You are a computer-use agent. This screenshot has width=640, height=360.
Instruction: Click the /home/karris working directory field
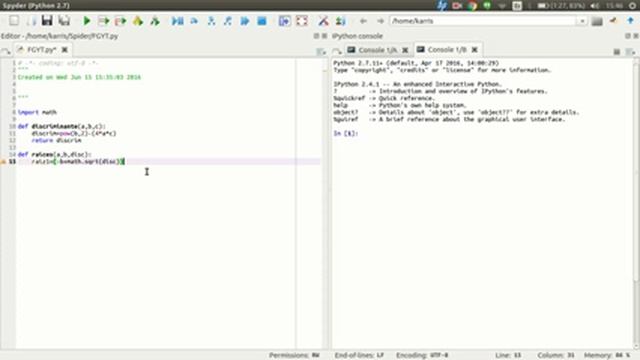point(483,21)
